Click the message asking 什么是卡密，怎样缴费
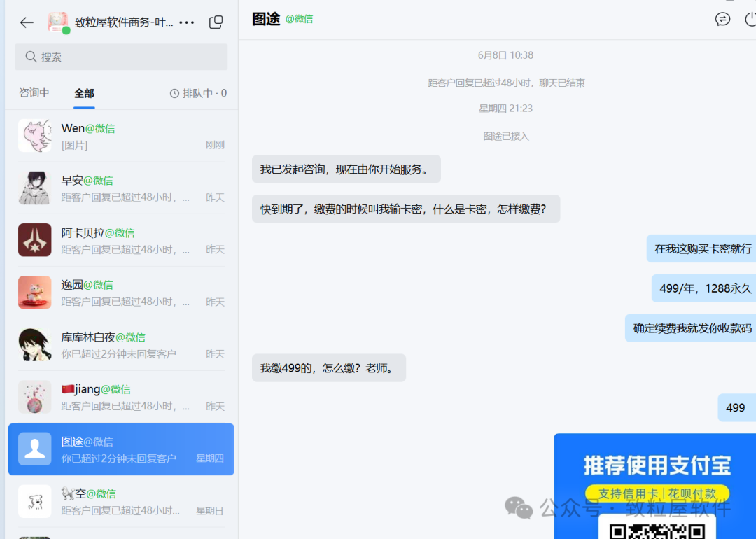This screenshot has height=539, width=756. (406, 209)
